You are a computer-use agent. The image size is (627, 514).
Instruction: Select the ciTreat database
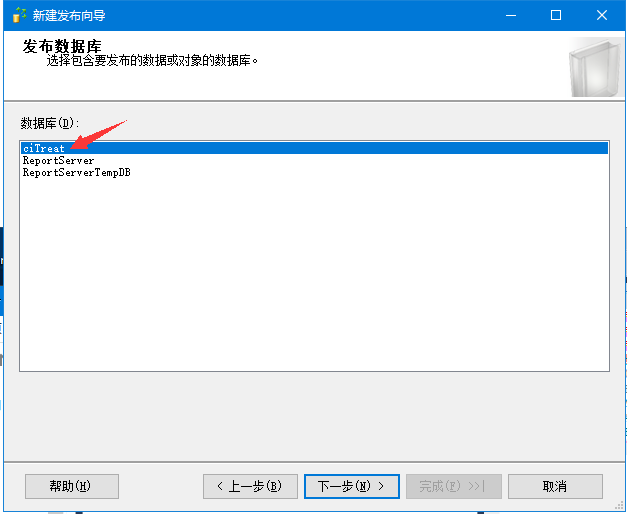(314, 148)
